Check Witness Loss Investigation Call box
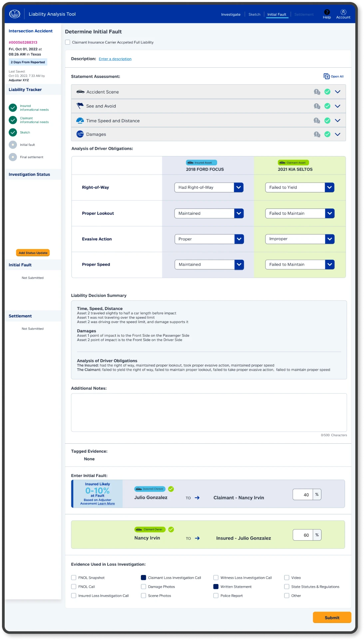The width and height of the screenshot is (364, 640). [x=216, y=578]
